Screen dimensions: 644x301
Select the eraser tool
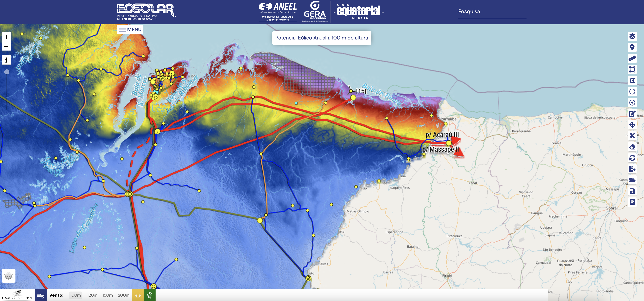[x=632, y=147]
